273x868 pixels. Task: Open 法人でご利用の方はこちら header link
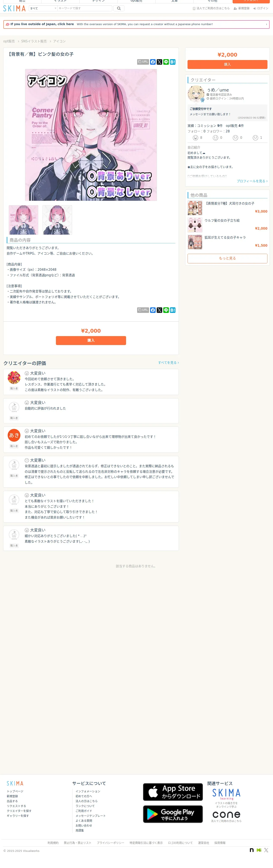pyautogui.click(x=211, y=9)
